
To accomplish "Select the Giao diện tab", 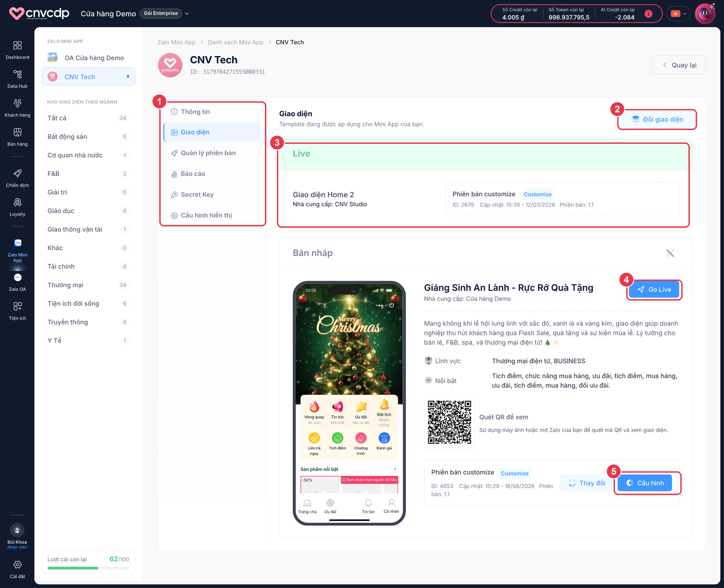I will (x=212, y=132).
